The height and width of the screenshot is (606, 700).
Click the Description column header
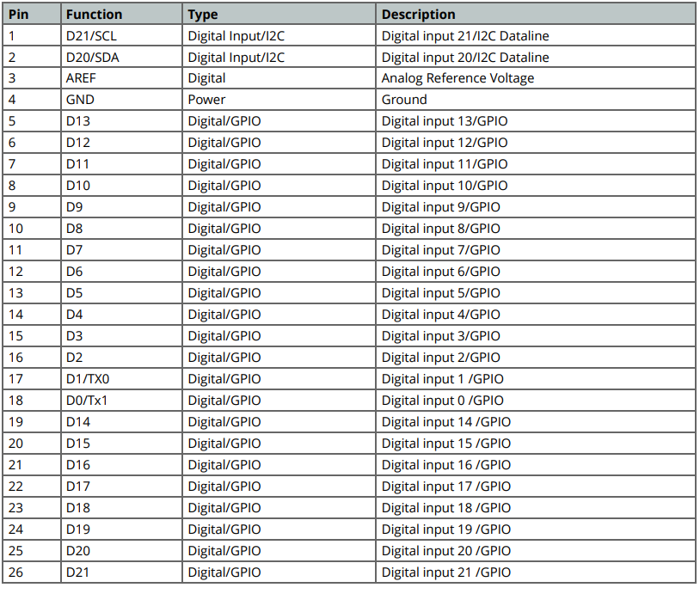coord(536,14)
